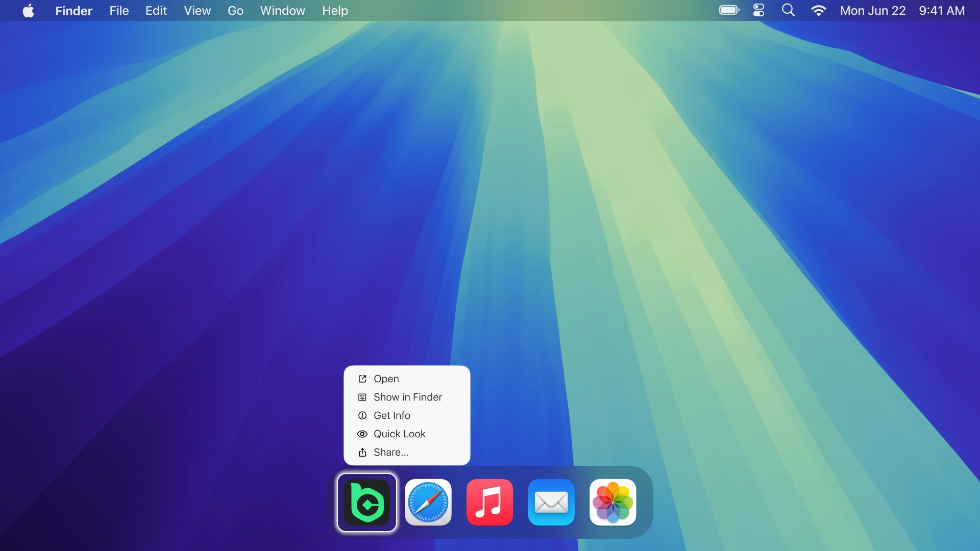Click the highlighted green app icon in the Dock
The image size is (980, 551).
tap(367, 503)
